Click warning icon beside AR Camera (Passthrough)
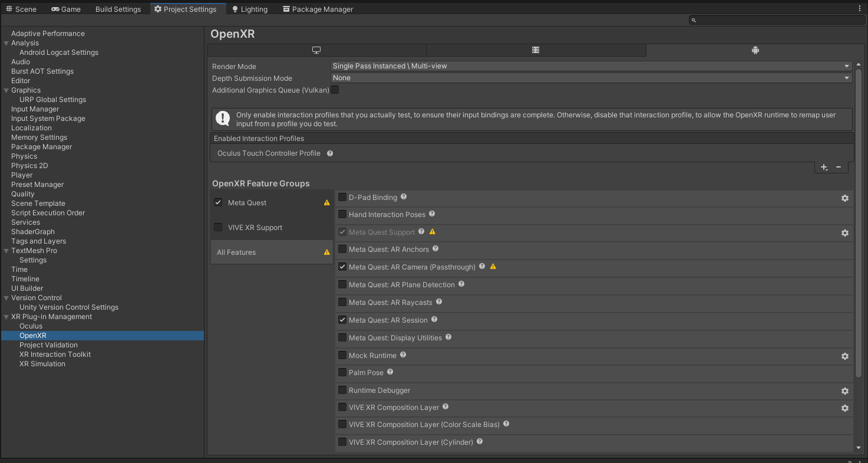This screenshot has height=463, width=868. 493,267
